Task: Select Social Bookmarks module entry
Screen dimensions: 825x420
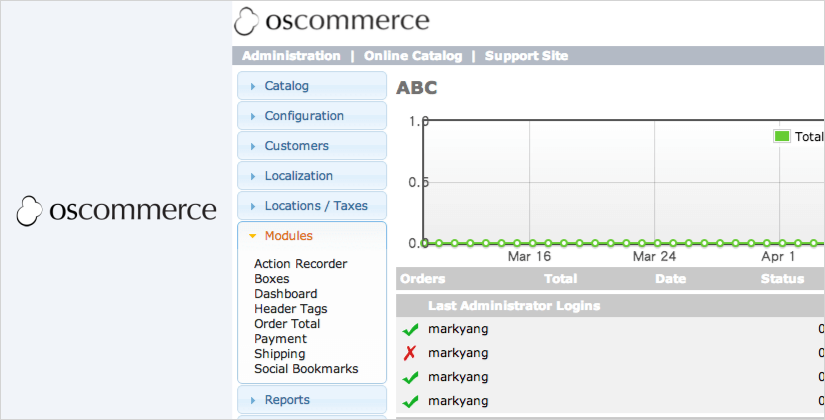Action: (x=306, y=369)
